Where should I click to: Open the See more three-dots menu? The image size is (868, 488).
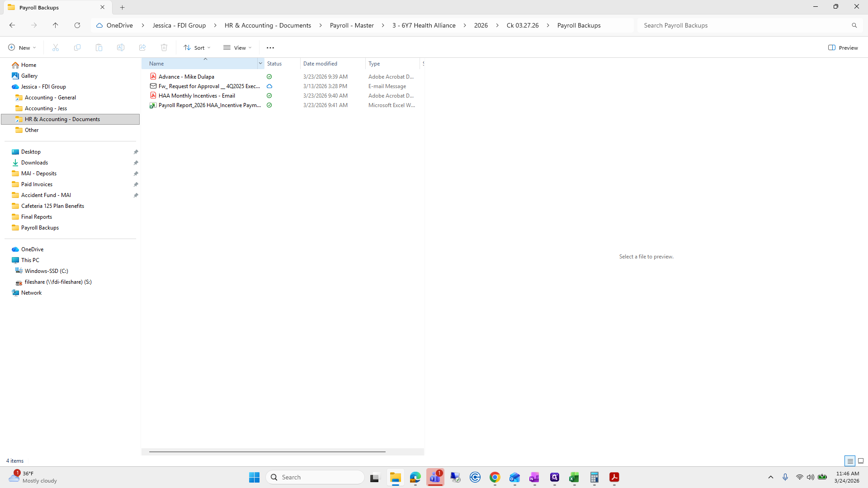coord(270,47)
